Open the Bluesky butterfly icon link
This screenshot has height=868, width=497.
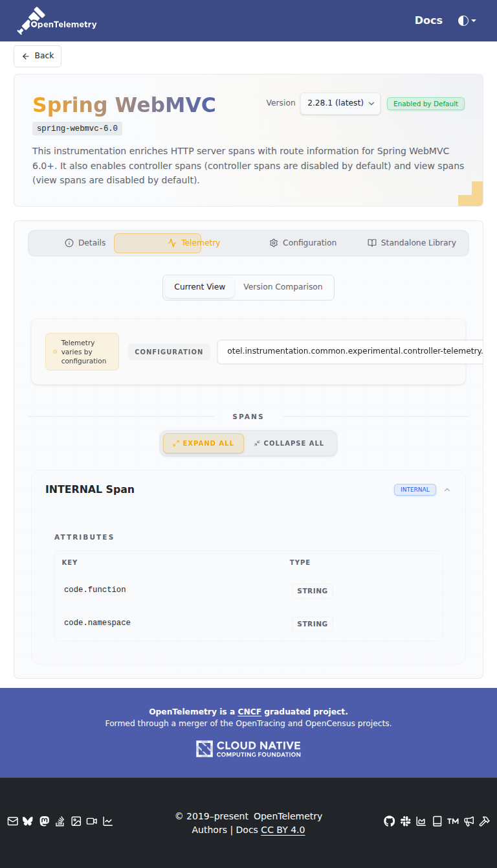click(28, 821)
